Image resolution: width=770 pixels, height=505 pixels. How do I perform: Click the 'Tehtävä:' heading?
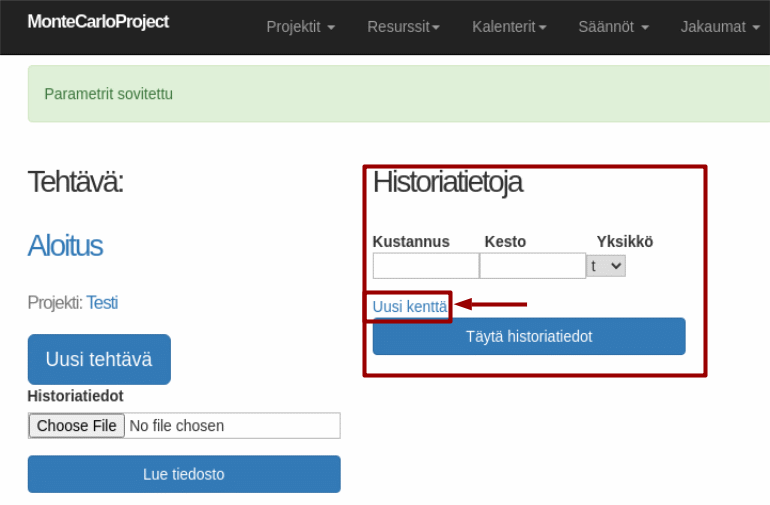coord(76,182)
